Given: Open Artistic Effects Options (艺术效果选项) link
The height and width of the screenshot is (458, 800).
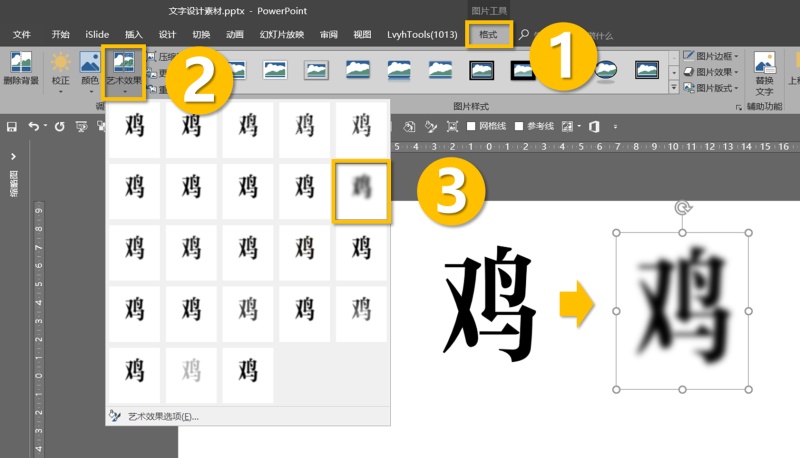Looking at the screenshot, I should click(163, 417).
